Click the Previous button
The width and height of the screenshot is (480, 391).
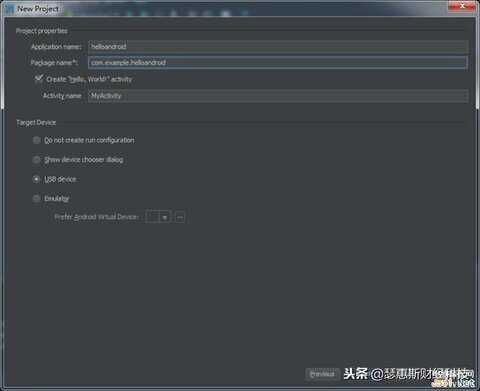[322, 374]
